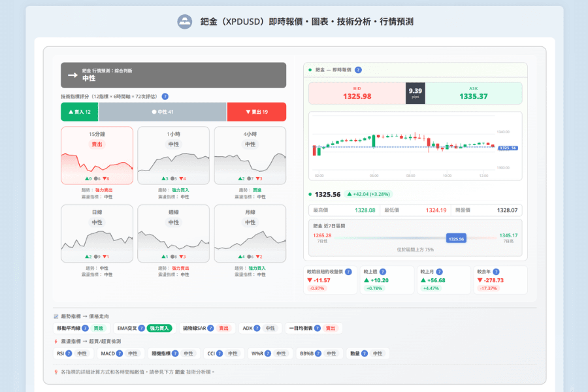588x392 pixels.
Task: Click the 1325.56 marker on 7-day range slider
Action: pyautogui.click(x=456, y=238)
